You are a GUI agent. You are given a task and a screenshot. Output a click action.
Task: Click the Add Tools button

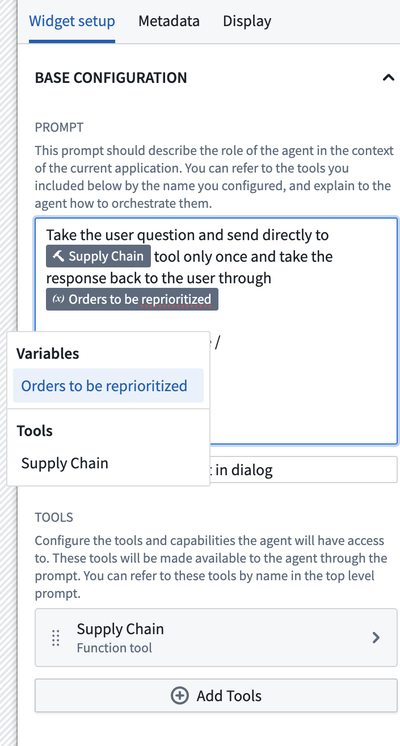pos(216,696)
